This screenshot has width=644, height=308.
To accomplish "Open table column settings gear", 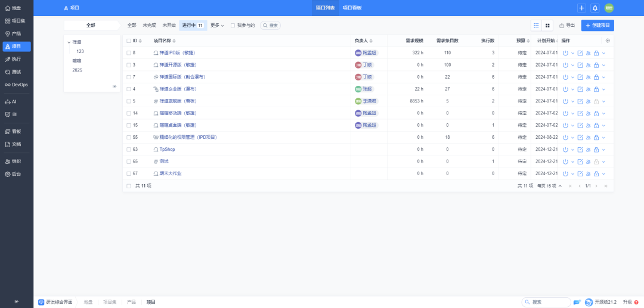I will [608, 41].
